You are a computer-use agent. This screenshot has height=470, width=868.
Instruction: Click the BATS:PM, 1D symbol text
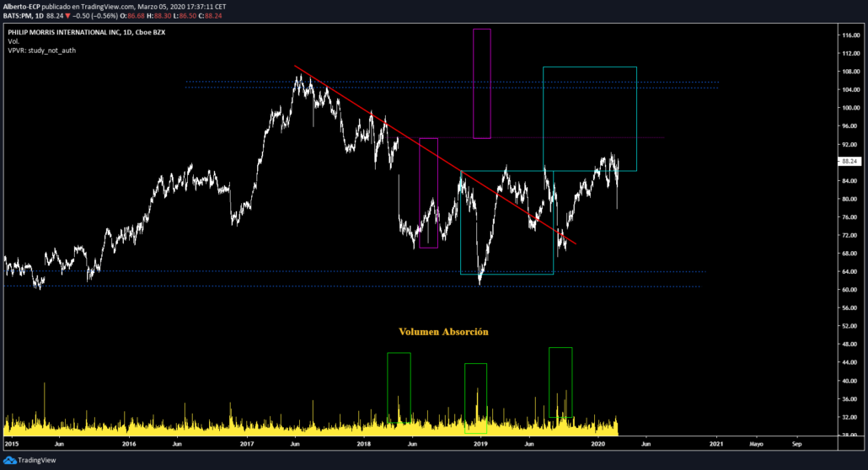(24, 15)
